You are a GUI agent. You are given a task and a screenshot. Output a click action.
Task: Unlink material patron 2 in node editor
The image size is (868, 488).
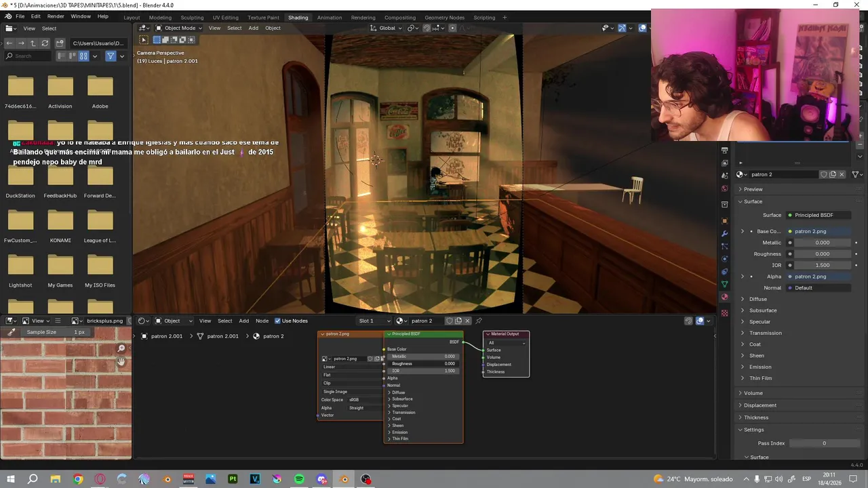pos(467,321)
